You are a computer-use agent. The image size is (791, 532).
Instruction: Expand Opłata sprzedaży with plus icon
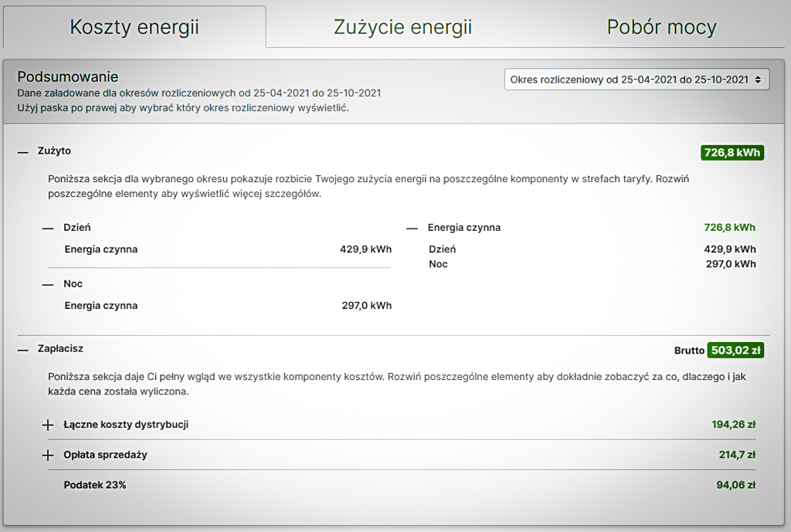48,456
